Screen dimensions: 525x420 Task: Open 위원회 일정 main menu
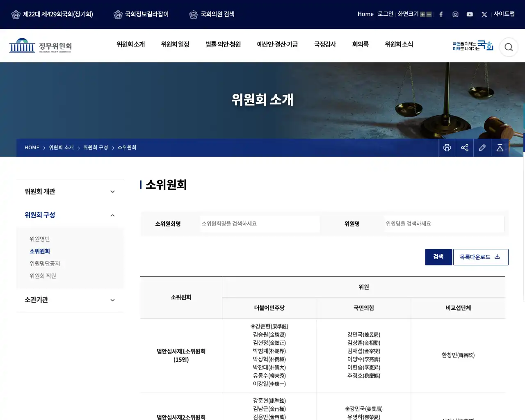(x=175, y=44)
